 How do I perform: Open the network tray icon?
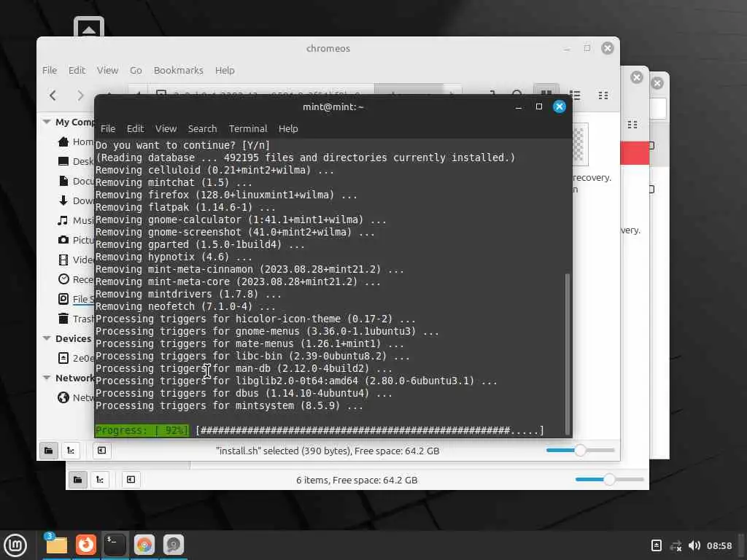(676, 545)
